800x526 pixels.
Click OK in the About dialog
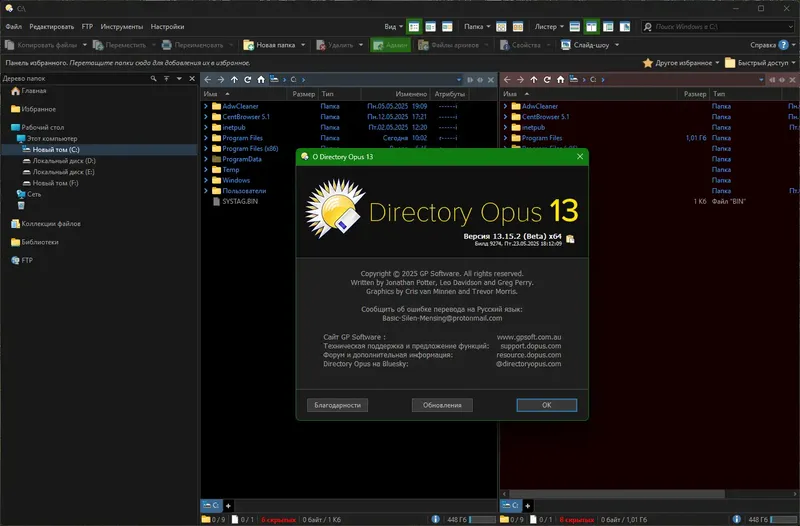pos(546,405)
